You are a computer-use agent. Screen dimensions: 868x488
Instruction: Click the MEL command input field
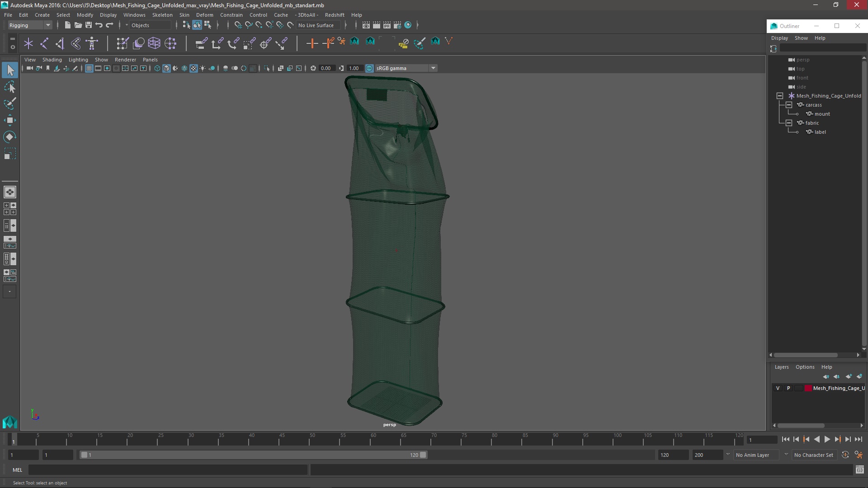pyautogui.click(x=168, y=470)
